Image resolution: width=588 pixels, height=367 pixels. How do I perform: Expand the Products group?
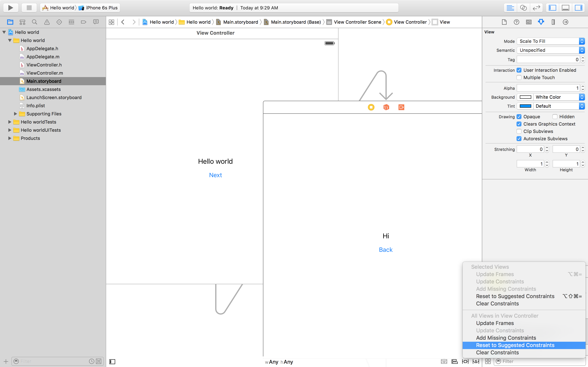pos(10,138)
